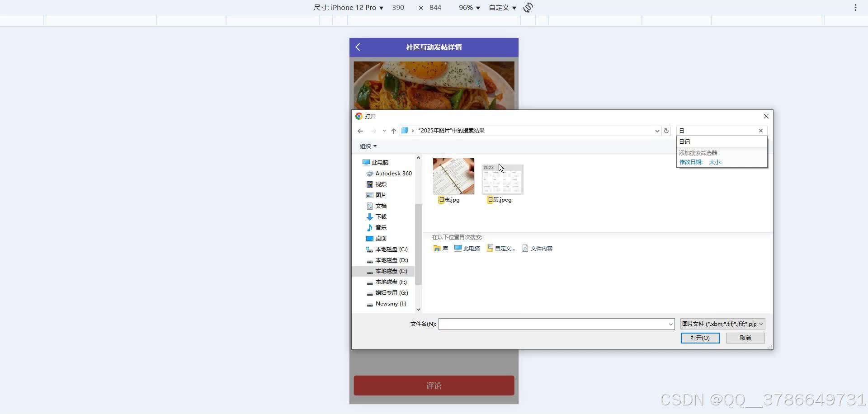868x414 pixels.
Task: Open the 视频 folder in sidebar
Action: [381, 184]
